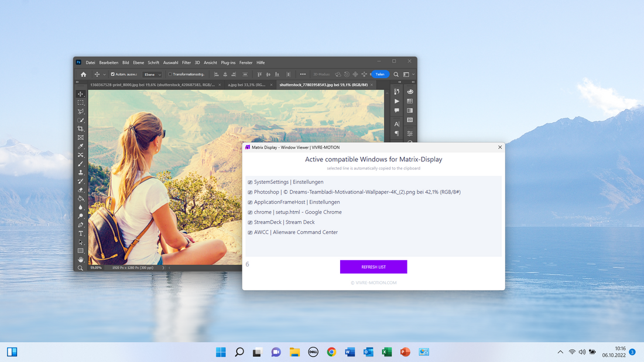Open the 'Ebene' auto-select dropdown
This screenshot has height=362, width=644.
tap(152, 74)
